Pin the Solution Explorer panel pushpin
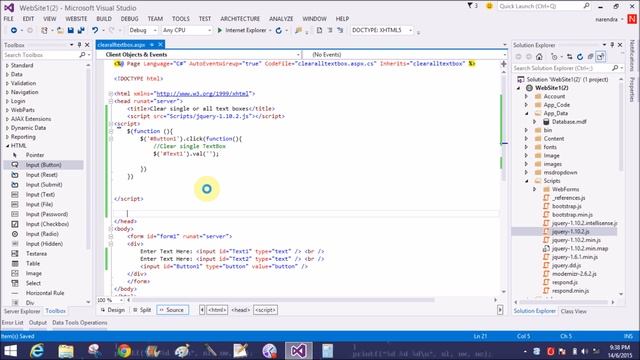This screenshot has width=640, height=360. (x=612, y=45)
